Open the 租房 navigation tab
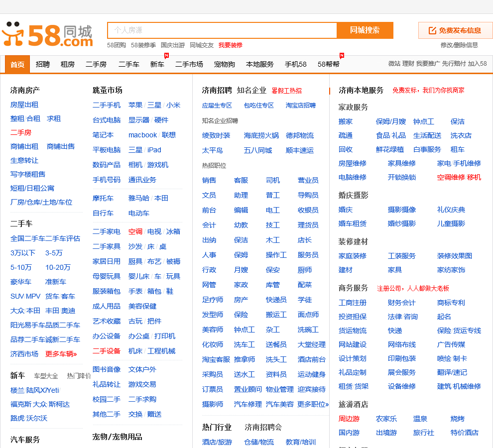This screenshot has height=448, width=493. coord(68,64)
